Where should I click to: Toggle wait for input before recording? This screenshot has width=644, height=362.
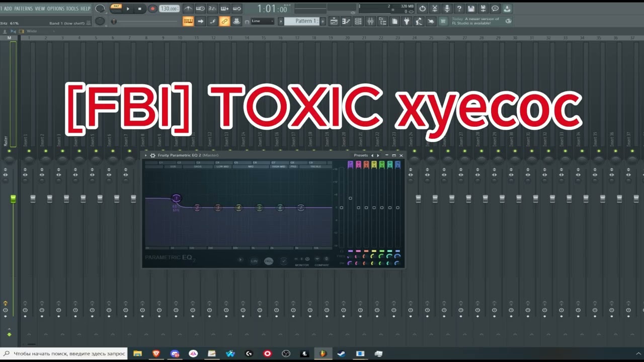[200, 9]
